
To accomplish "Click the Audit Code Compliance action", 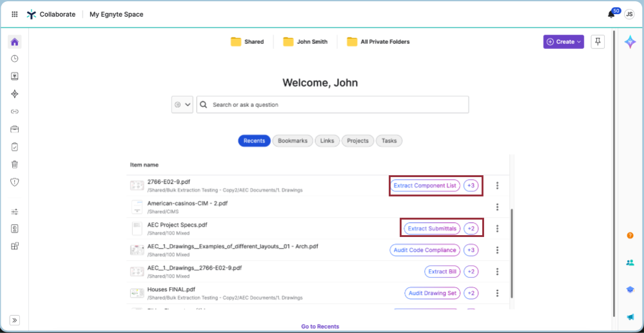I will [425, 250].
